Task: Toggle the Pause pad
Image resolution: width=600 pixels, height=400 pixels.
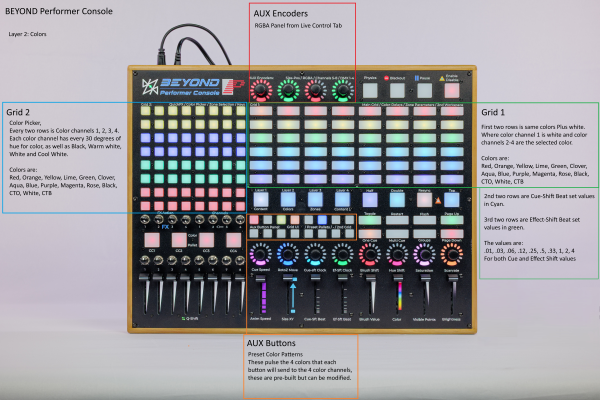Action: coord(425,91)
